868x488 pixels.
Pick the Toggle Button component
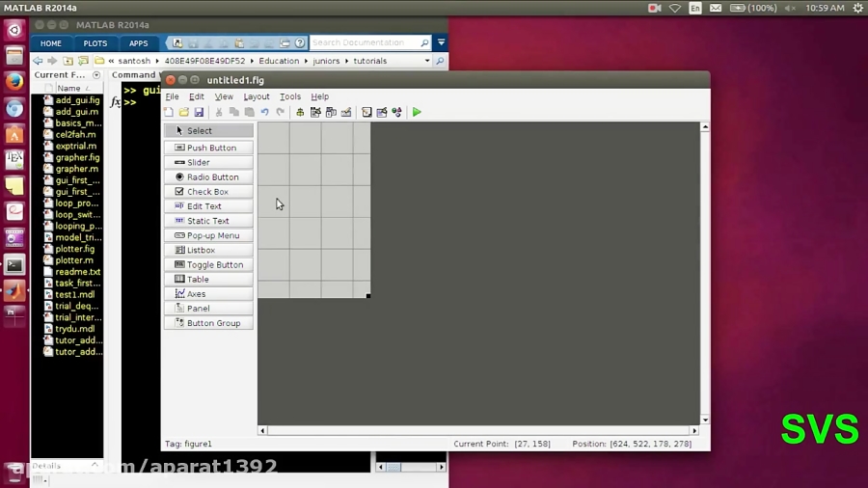(x=208, y=264)
